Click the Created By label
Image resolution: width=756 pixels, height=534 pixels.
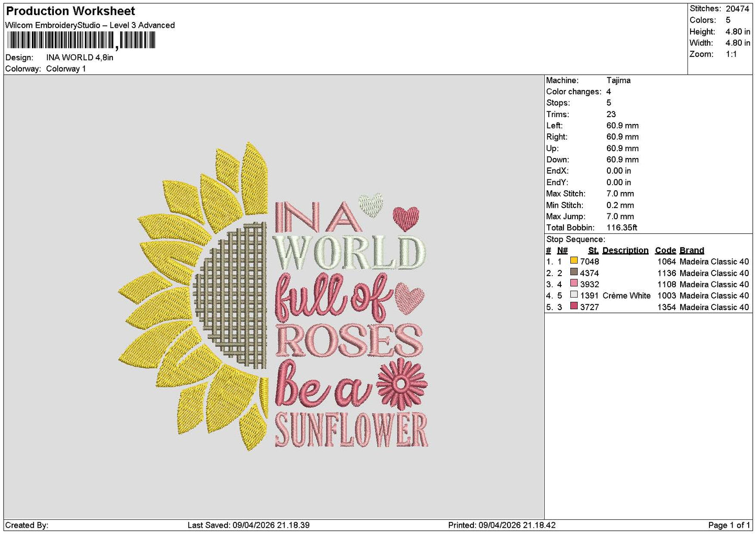click(x=27, y=526)
